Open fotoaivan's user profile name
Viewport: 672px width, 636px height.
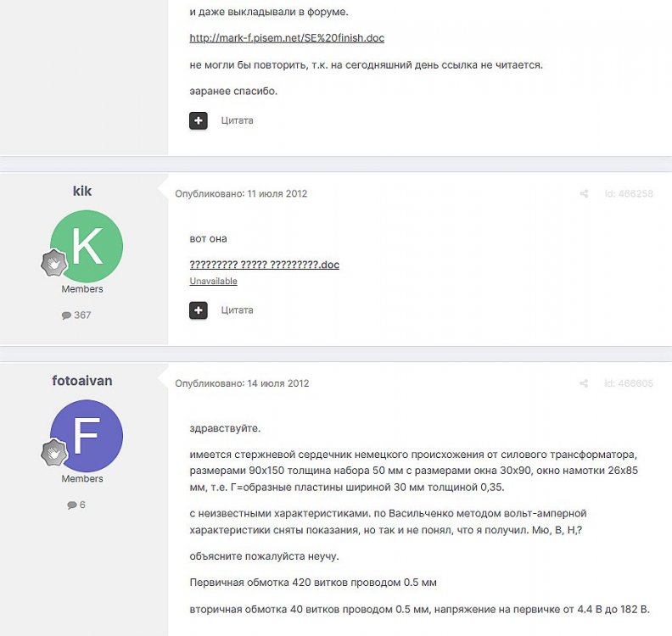[x=82, y=381]
